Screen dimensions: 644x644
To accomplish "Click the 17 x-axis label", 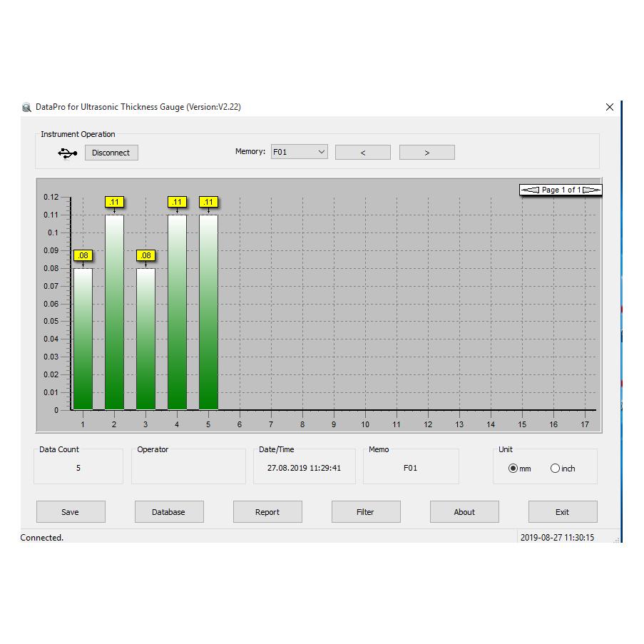I will point(585,424).
